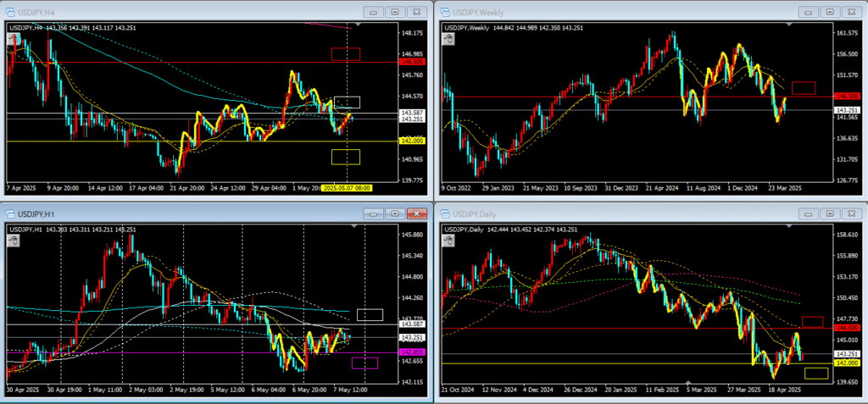Click the red 146.500 price label on Daily

pos(847,328)
